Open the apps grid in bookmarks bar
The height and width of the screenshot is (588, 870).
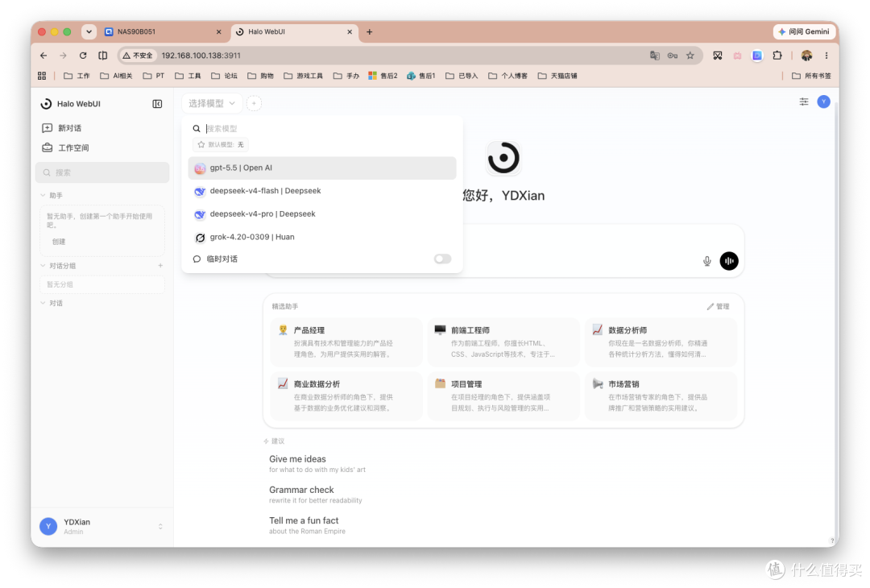pyautogui.click(x=42, y=76)
